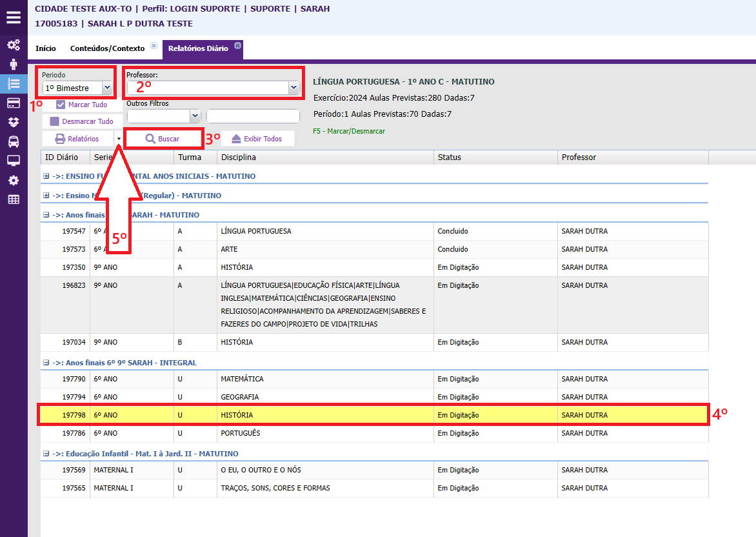Go to the Início tab
756x537 pixels.
coord(46,48)
